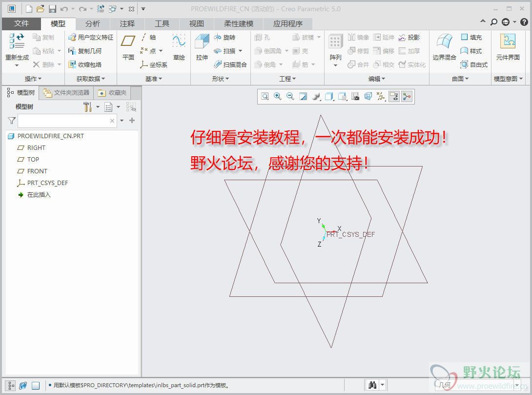Click the Fill (填充) surface tool
Viewport: 532px width, 395px height.
point(471,37)
